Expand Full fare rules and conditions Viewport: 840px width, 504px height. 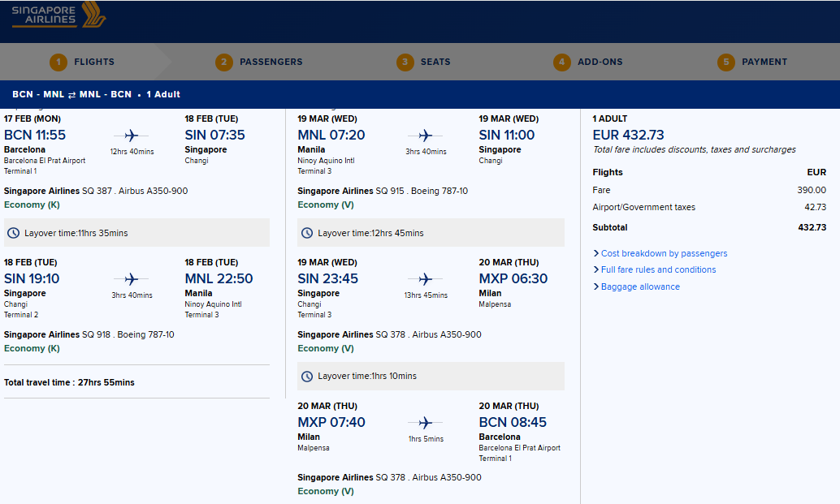pos(654,269)
